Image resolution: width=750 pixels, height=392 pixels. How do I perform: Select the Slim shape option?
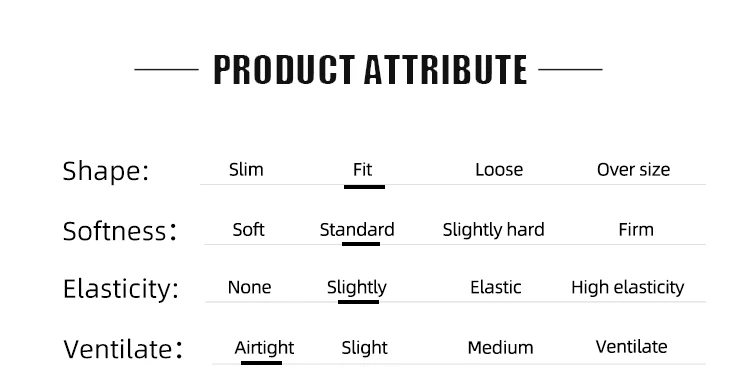click(x=246, y=170)
